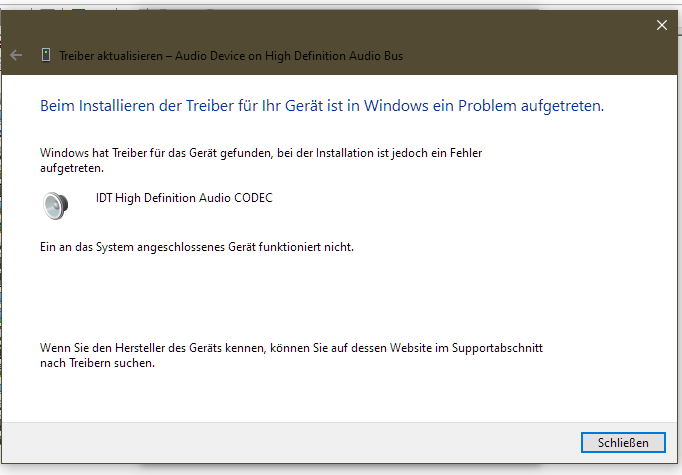The height and width of the screenshot is (475, 682).
Task: Close the driver update dialog with X
Action: point(662,25)
